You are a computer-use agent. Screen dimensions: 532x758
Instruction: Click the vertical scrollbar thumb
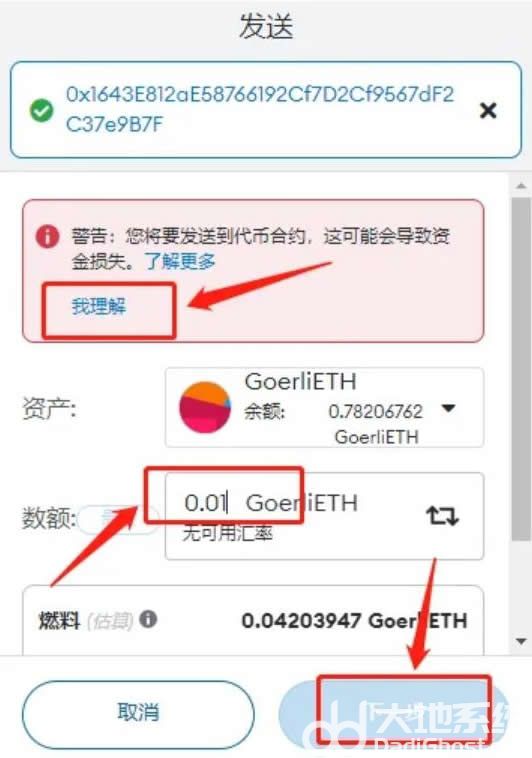tap(521, 368)
